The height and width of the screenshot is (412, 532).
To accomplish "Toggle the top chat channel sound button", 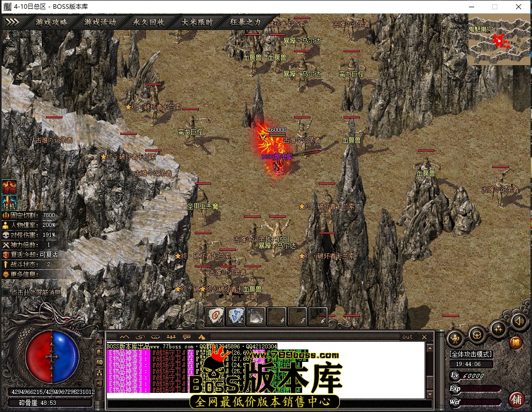I will [x=100, y=341].
